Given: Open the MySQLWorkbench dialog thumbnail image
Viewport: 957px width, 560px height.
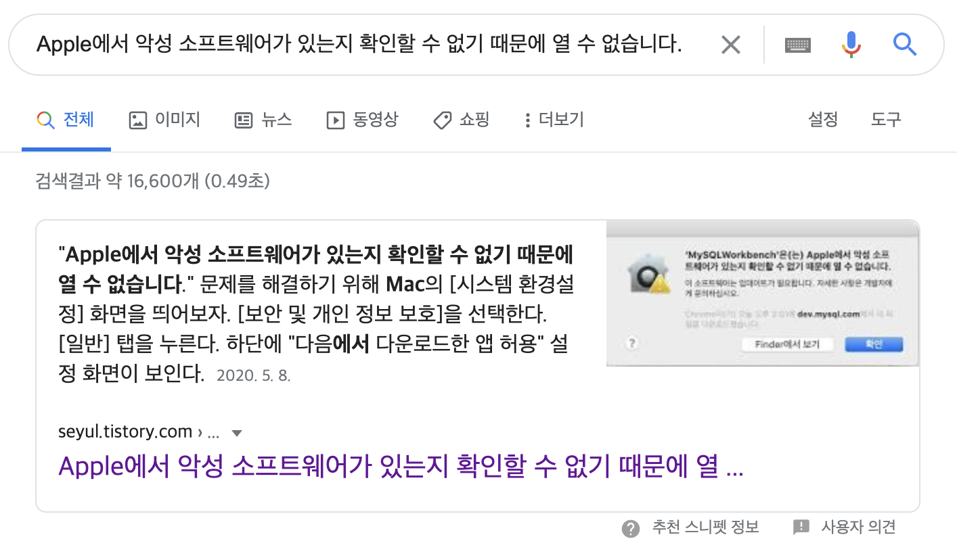Looking at the screenshot, I should (x=763, y=294).
